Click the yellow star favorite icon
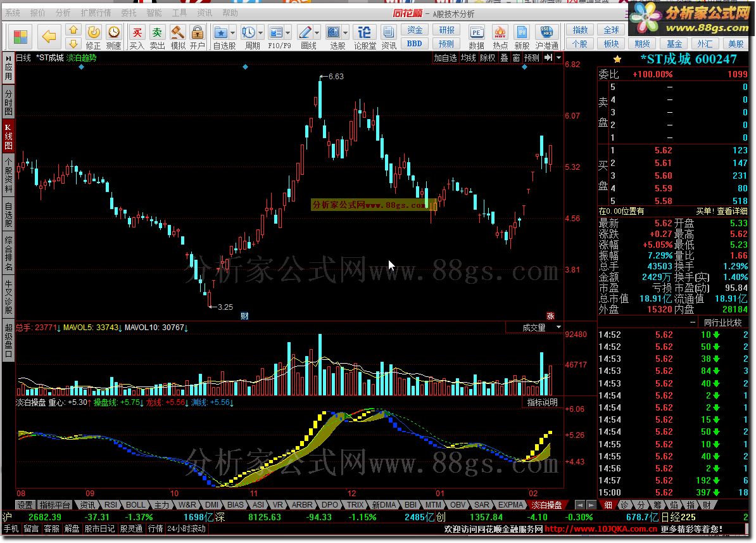Screen dimensions: 756x543 [617, 60]
